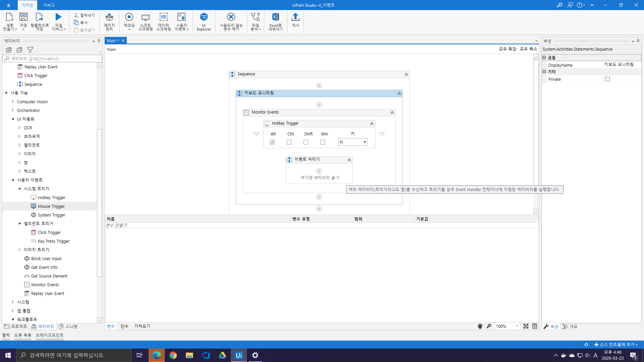Open the hotkey key dropdown showing N

pyautogui.click(x=365, y=142)
